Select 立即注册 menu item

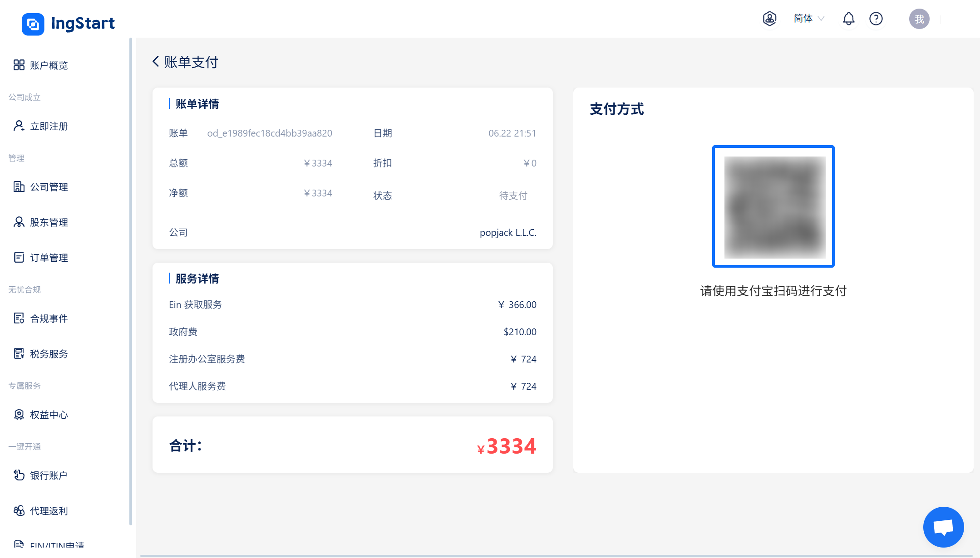tap(49, 126)
